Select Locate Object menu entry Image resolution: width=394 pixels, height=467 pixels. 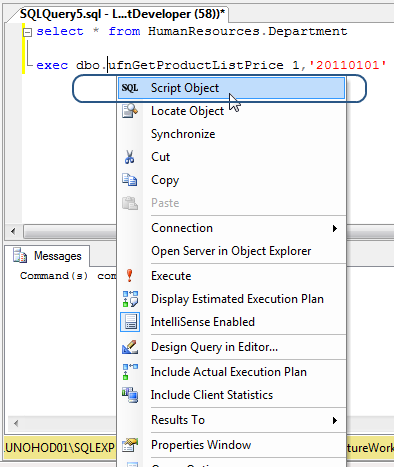click(231, 111)
